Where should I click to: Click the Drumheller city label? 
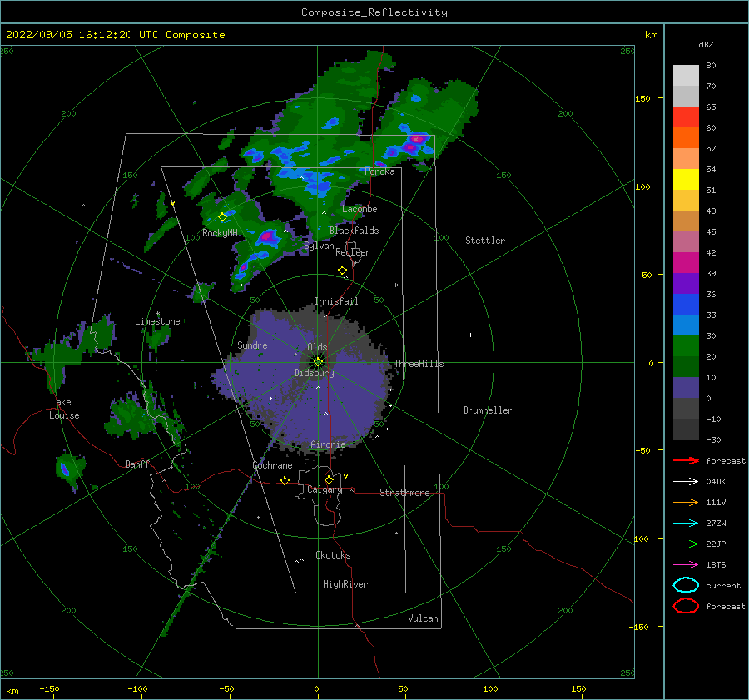point(488,410)
